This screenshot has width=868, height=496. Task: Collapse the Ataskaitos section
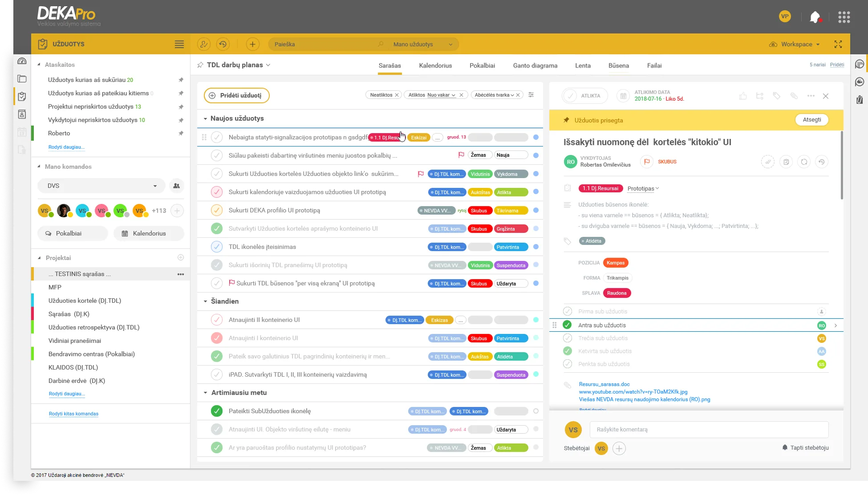point(39,65)
